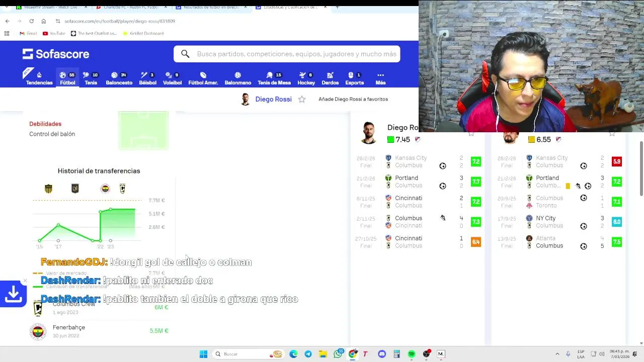Open Discord from the taskbar
Screen dimensions: 644x362
point(382,354)
